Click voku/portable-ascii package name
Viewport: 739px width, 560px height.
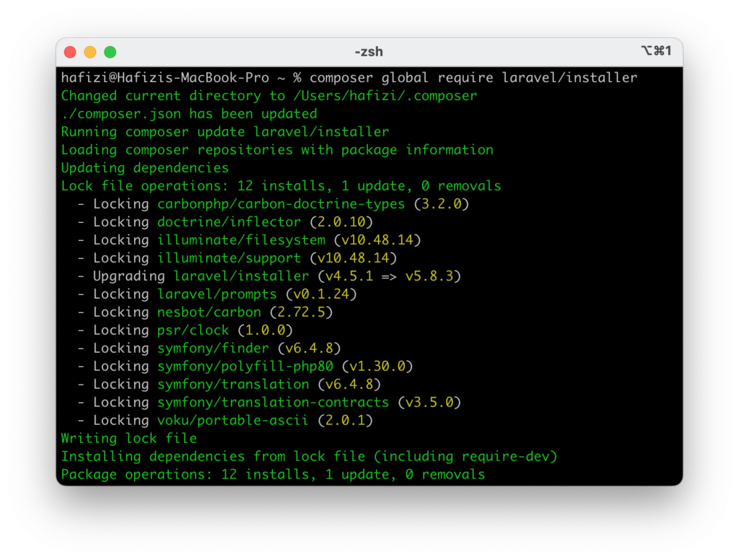pos(233,421)
